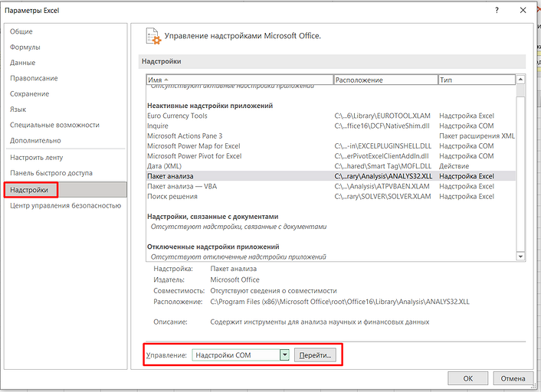Sort list by the Имя column header

(239, 80)
